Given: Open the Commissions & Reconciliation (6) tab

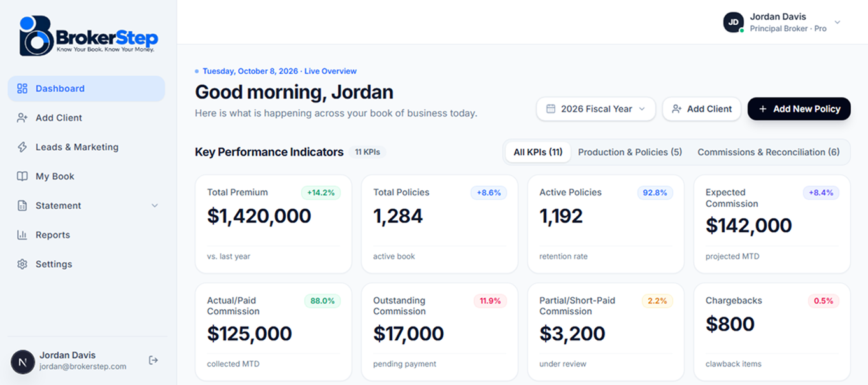Looking at the screenshot, I should click(769, 152).
